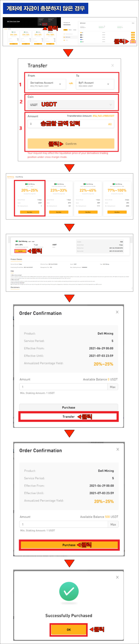Image resolution: width=139 pixels, height=644 pixels.
Task: Close the Successfully Purchased dialog with the X
Action: [x=118, y=577]
